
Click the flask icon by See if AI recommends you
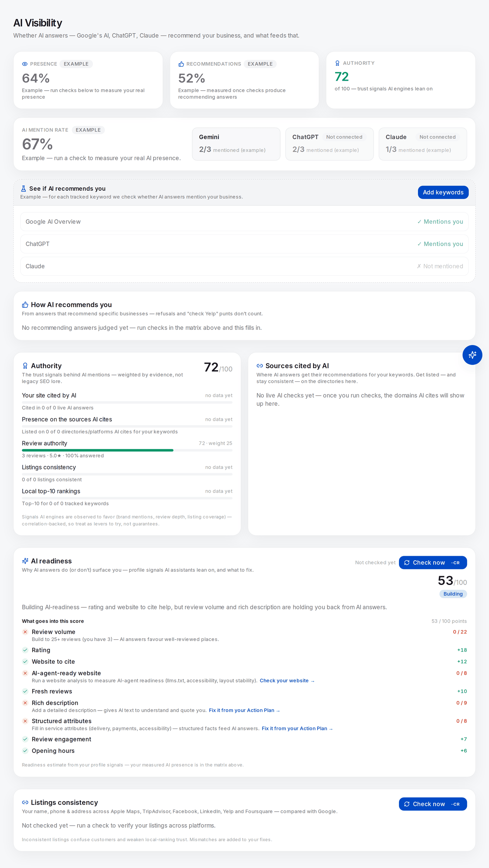tap(23, 188)
